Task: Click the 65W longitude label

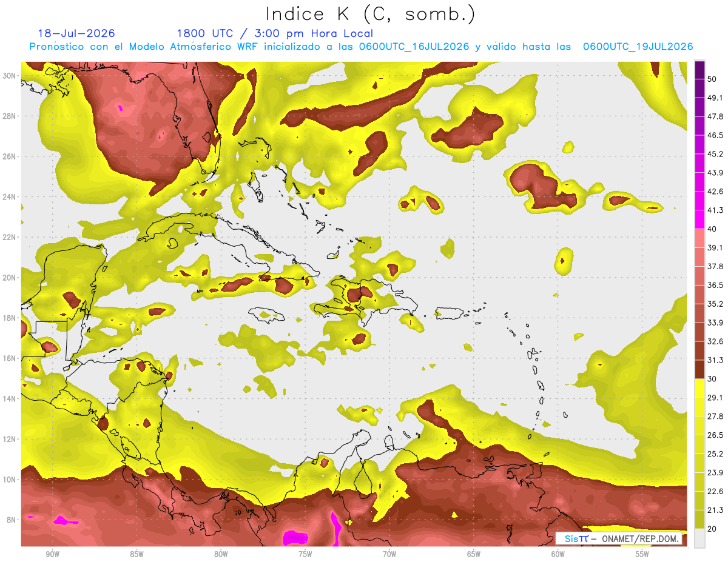Action: pos(474,554)
